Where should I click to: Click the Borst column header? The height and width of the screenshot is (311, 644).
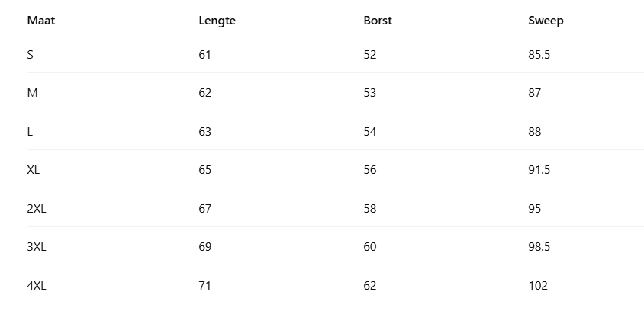(x=378, y=21)
